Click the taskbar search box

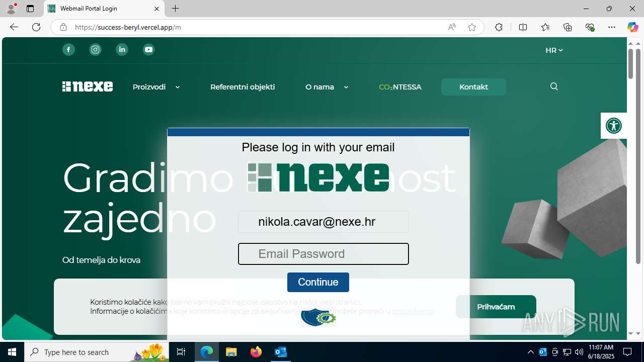97,352
